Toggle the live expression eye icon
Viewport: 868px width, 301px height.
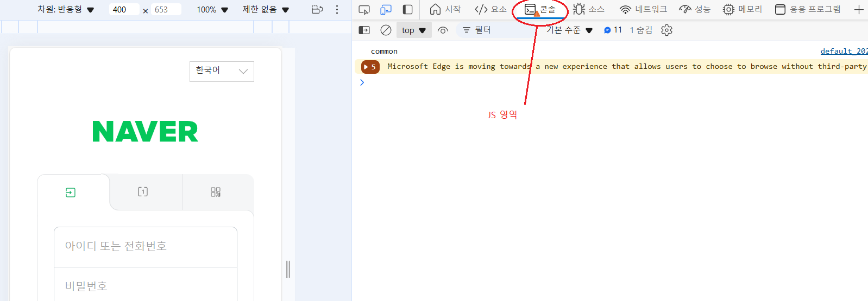[443, 30]
